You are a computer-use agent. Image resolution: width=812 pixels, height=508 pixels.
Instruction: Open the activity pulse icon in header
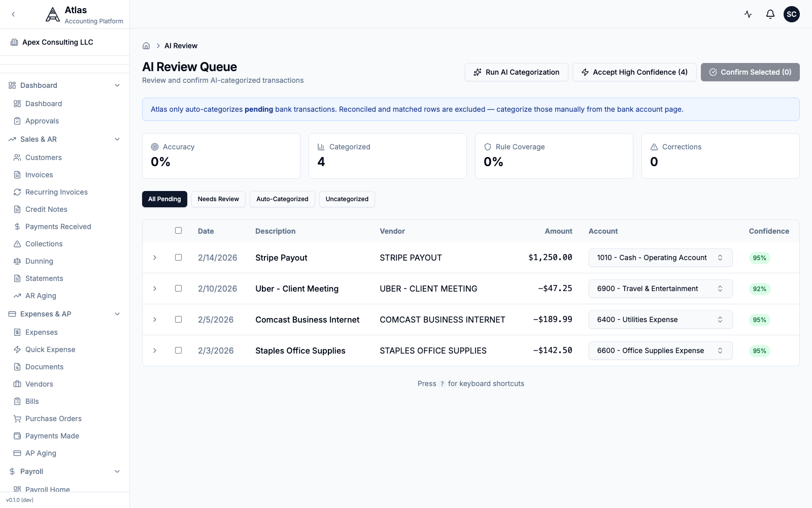coord(748,14)
